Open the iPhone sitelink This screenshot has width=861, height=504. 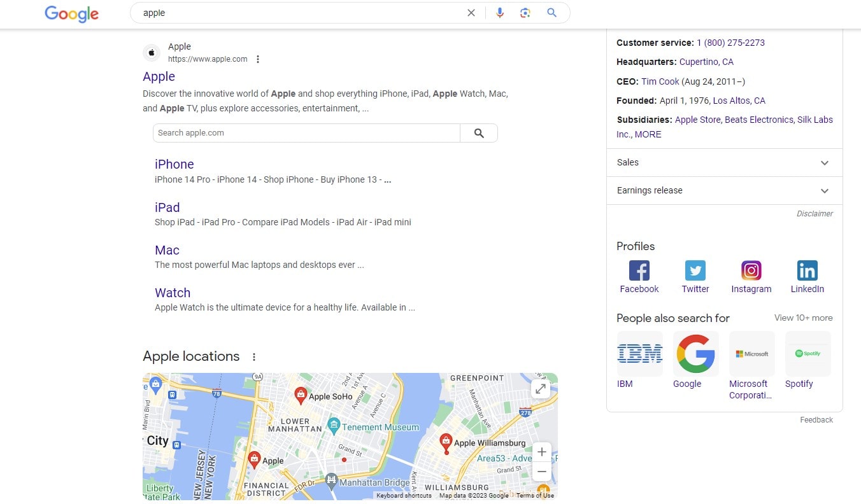pos(174,164)
